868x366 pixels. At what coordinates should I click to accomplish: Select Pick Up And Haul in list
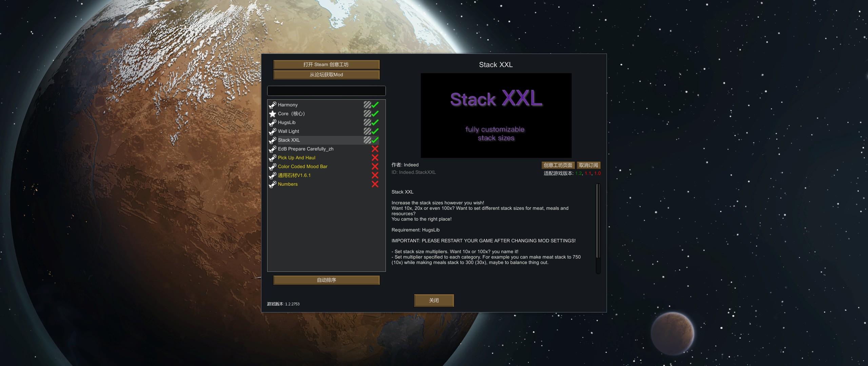click(297, 158)
